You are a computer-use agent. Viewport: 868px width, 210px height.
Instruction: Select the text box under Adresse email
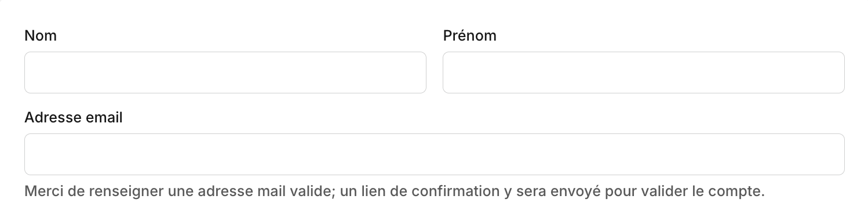[435, 154]
